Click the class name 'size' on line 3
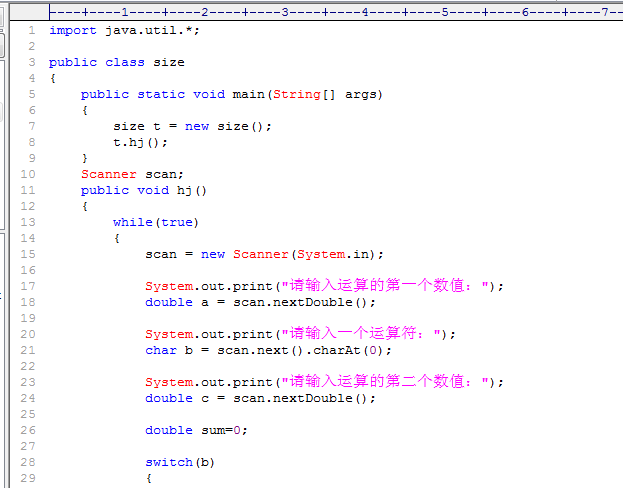The width and height of the screenshot is (623, 488). click(x=169, y=62)
